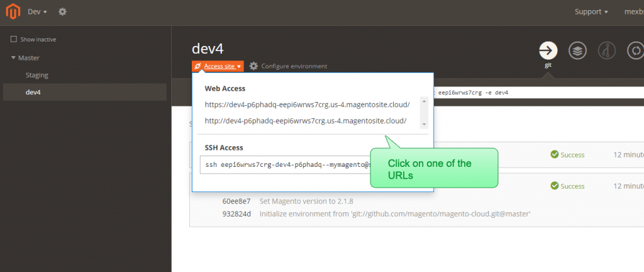Screen dimensions: 644x272
Task: Open the https dev4 web access URL
Action: pyautogui.click(x=307, y=105)
